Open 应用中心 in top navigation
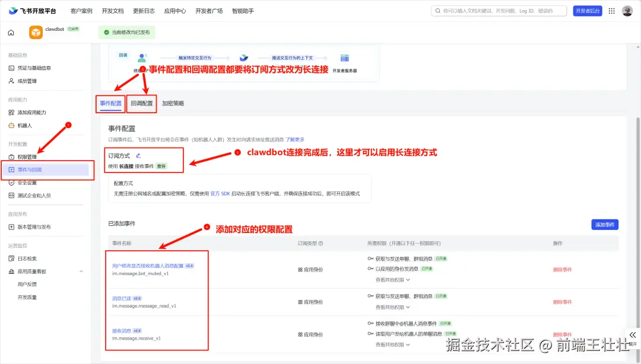 click(x=175, y=11)
